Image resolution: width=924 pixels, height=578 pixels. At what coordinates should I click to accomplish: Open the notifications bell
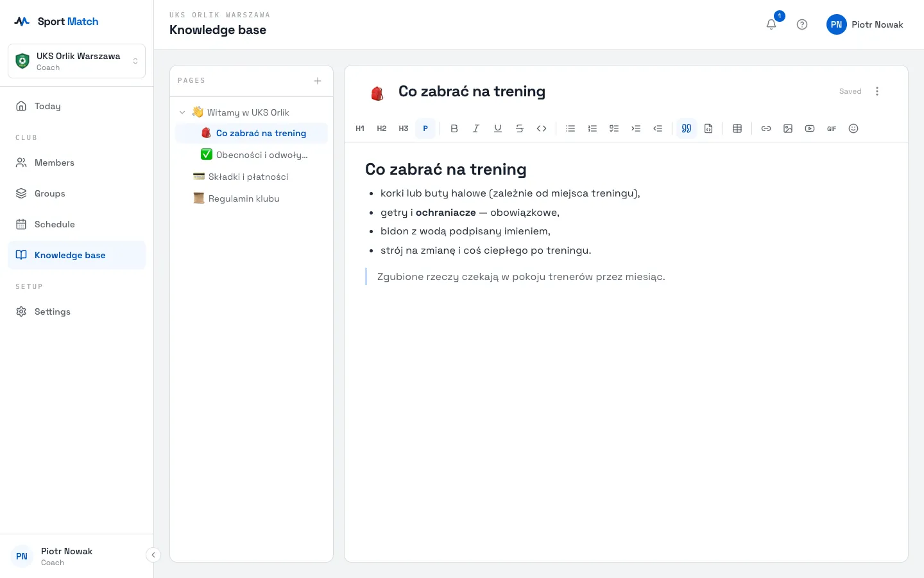(x=771, y=24)
